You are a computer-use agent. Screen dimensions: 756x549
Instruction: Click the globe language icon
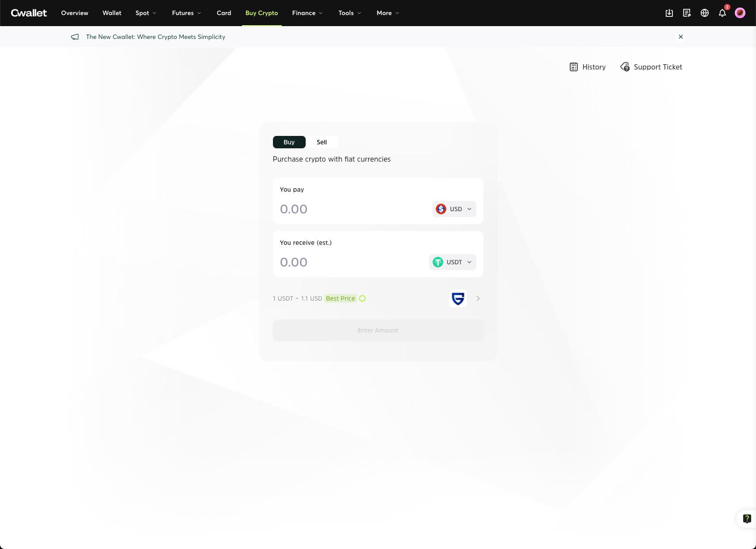(x=705, y=13)
